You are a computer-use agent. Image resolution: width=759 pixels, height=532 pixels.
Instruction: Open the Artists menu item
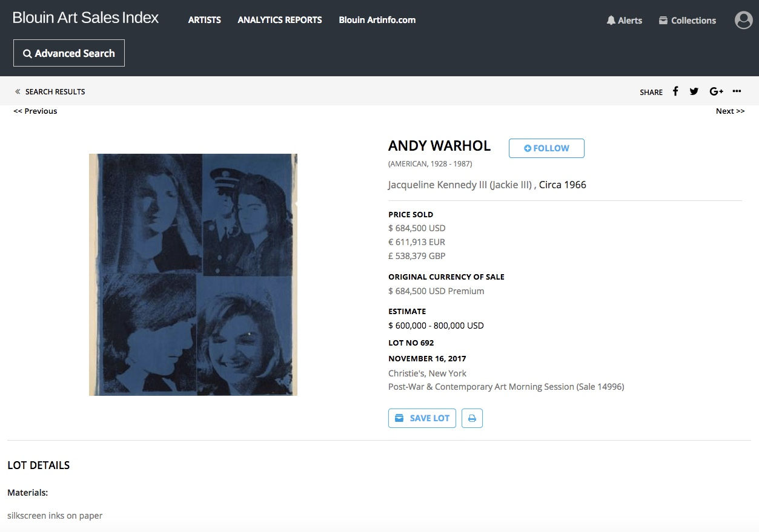point(204,20)
